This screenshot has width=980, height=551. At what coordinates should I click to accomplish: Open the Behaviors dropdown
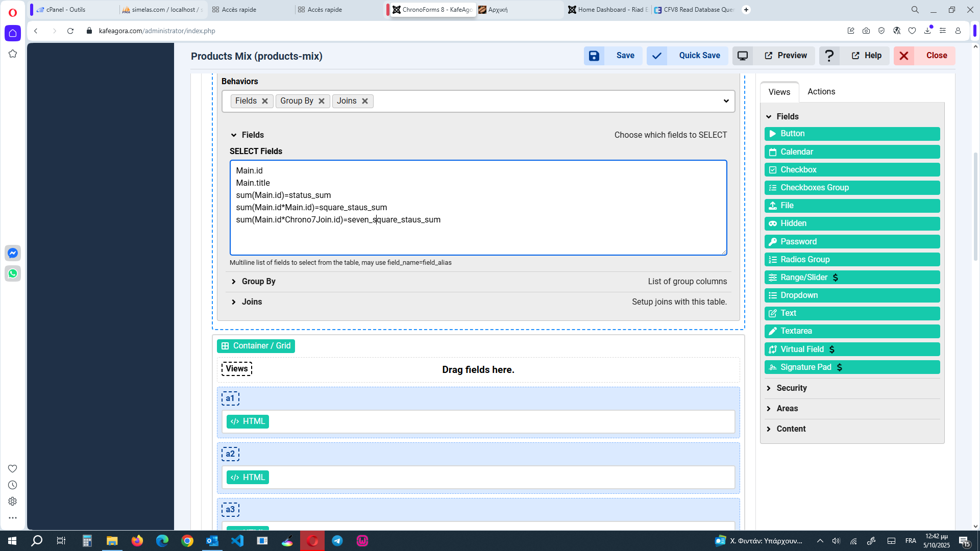click(726, 101)
